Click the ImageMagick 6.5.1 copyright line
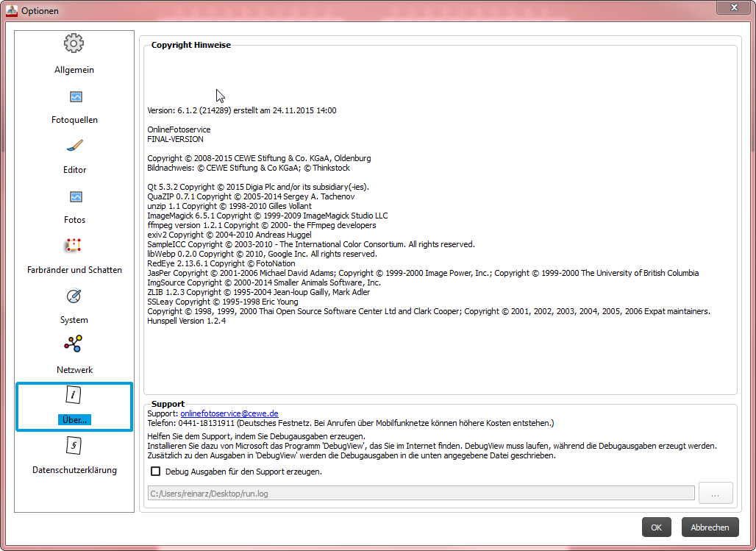This screenshot has height=551, width=756. point(268,216)
